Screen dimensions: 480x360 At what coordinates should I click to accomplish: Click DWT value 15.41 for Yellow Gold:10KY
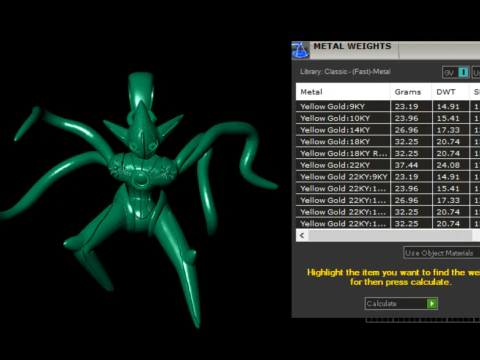pos(448,118)
